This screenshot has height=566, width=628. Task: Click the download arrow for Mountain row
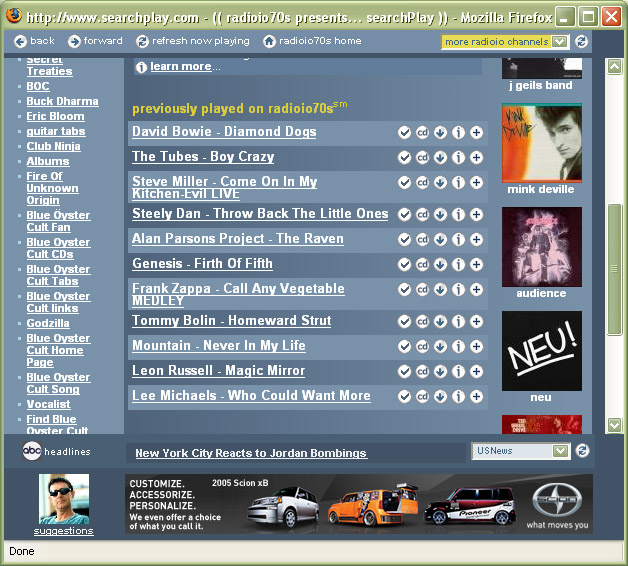pos(441,346)
